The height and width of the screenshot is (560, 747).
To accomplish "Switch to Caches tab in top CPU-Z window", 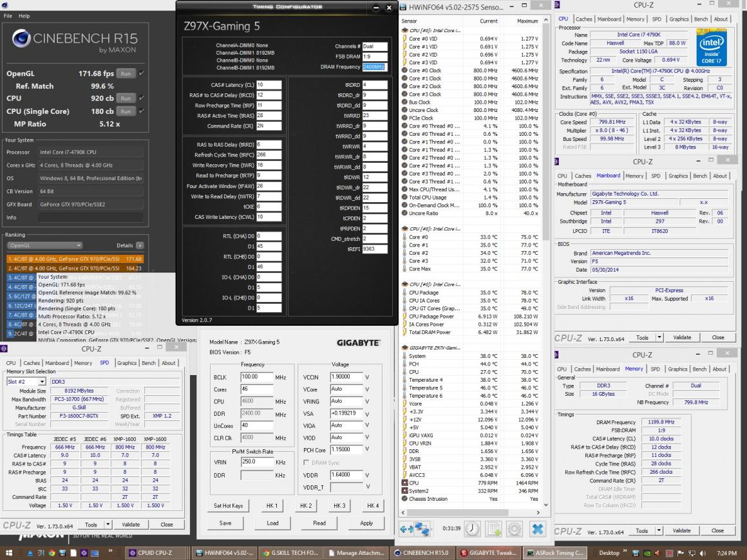I will [x=583, y=19].
